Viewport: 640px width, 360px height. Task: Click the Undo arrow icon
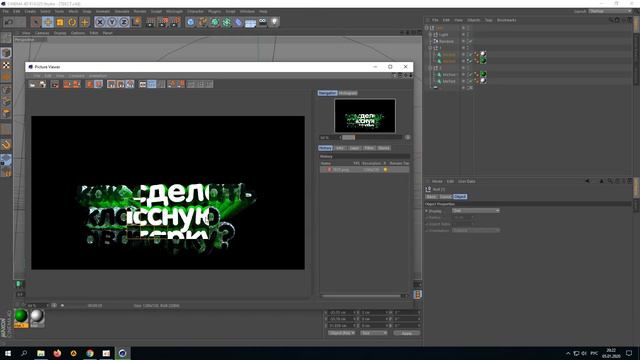[x=9, y=22]
